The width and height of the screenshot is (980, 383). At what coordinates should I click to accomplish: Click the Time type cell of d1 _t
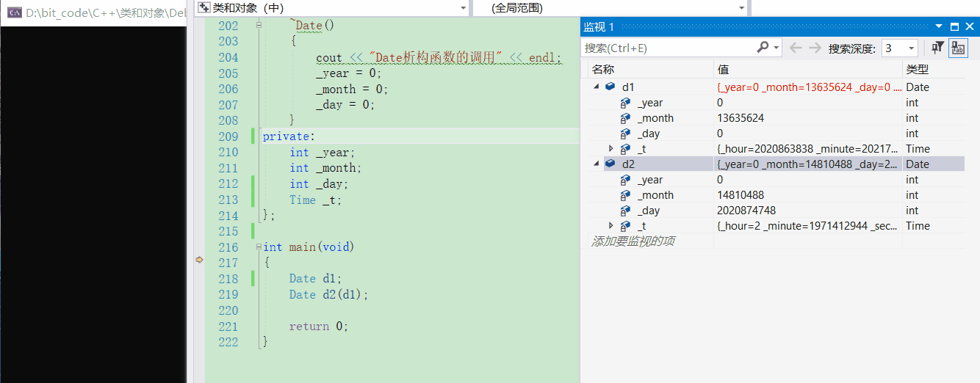918,149
